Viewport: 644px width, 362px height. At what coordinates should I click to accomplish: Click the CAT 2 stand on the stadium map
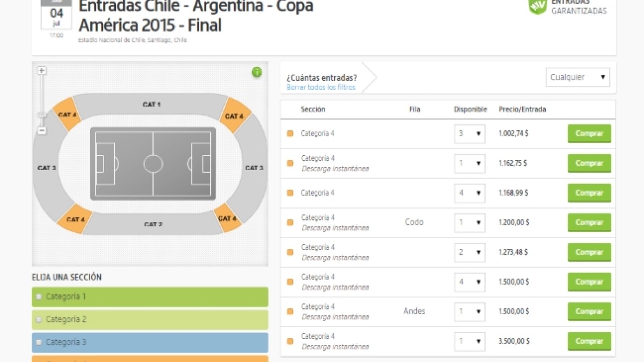pyautogui.click(x=153, y=224)
